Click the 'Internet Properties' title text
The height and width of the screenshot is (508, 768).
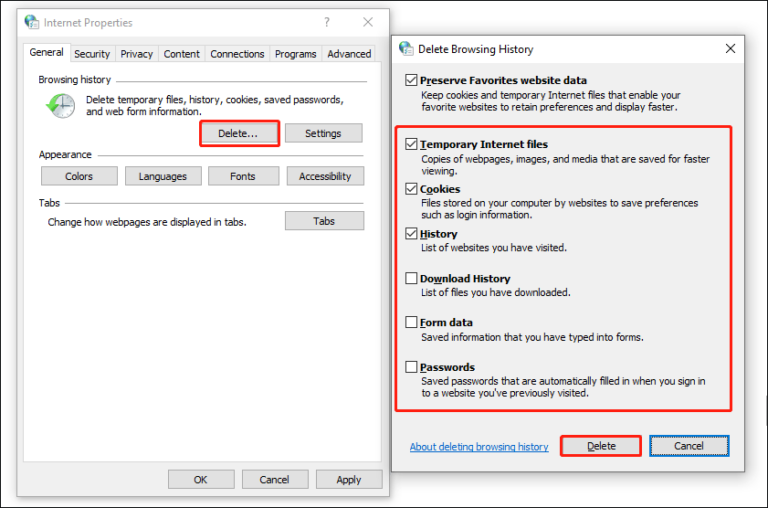[88, 23]
